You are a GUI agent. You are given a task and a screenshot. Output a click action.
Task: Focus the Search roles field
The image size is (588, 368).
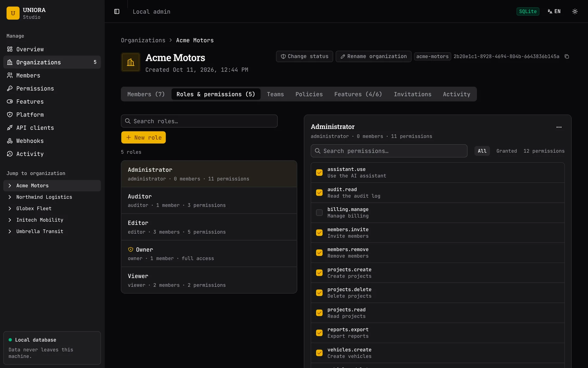click(199, 121)
